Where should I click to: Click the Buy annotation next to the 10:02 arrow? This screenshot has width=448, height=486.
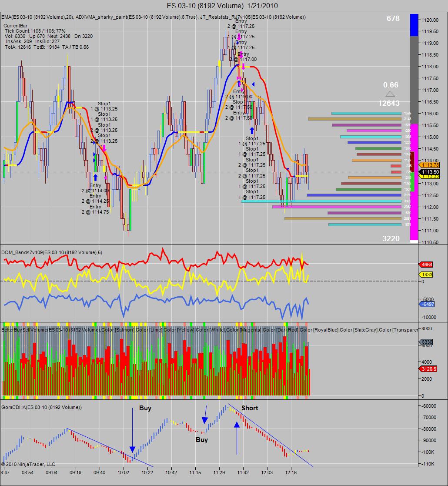pyautogui.click(x=145, y=408)
